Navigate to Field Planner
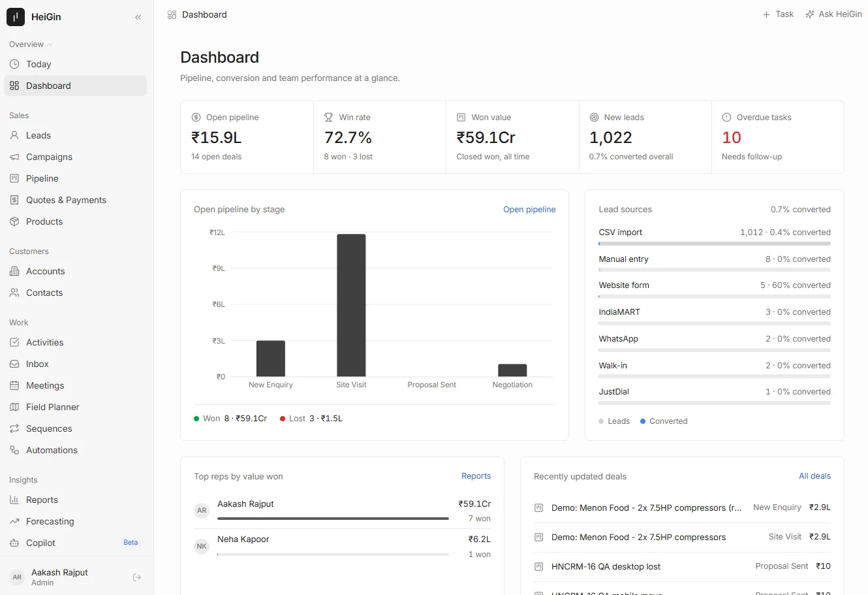Screen dimensions: 868x595 [x=75, y=407]
